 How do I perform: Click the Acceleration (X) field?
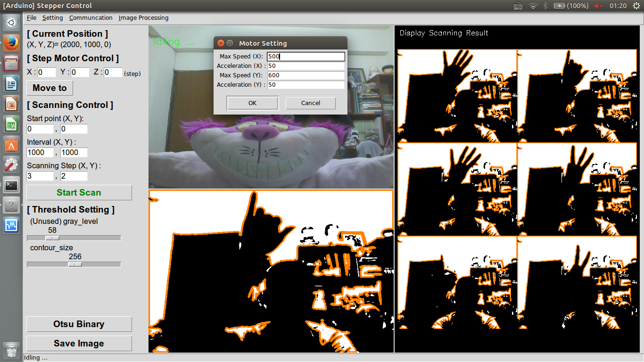click(306, 66)
